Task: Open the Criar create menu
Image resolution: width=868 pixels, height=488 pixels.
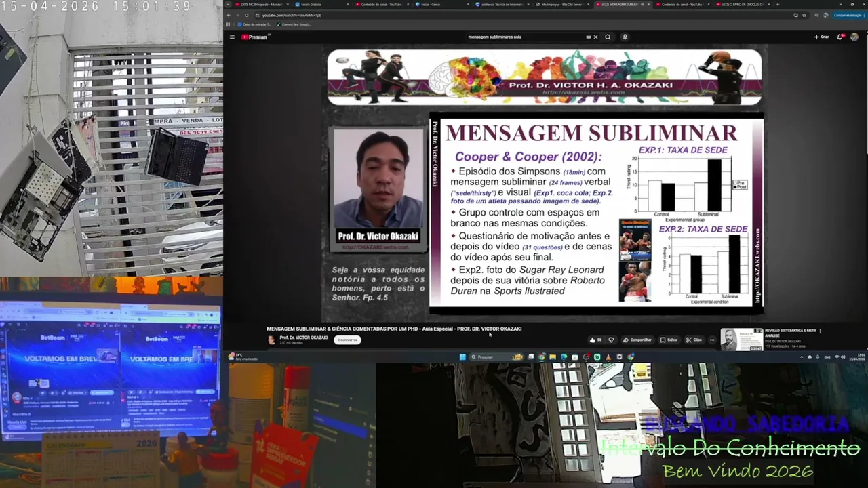Action: tap(821, 37)
